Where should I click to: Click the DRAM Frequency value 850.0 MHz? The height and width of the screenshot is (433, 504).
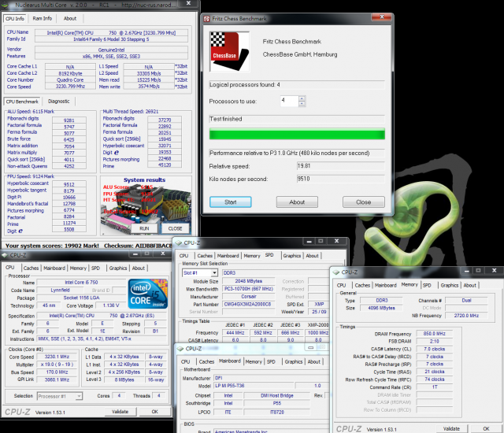[435, 334]
